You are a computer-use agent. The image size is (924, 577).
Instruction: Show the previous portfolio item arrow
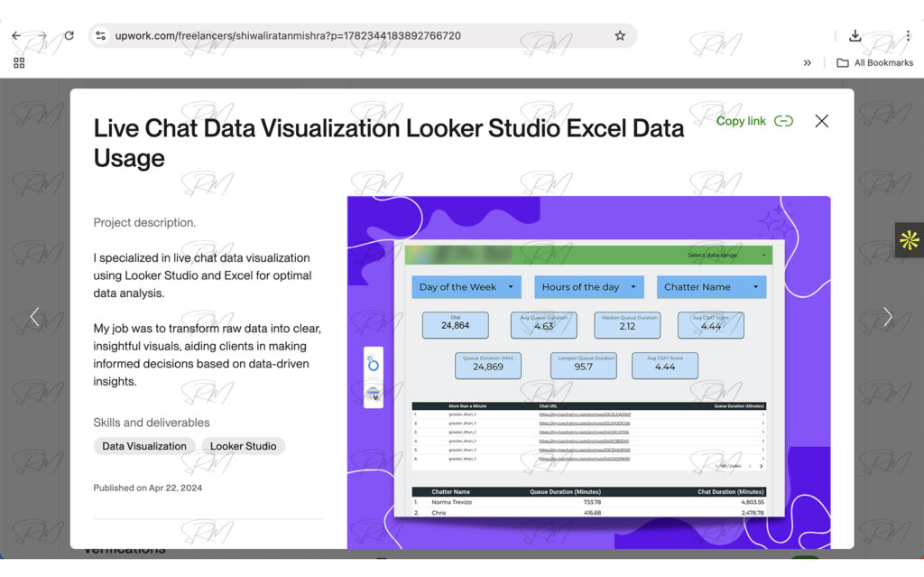(35, 317)
